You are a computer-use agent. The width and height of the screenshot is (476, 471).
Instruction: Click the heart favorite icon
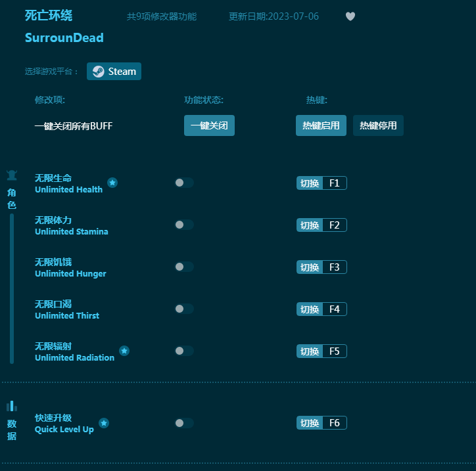(350, 16)
